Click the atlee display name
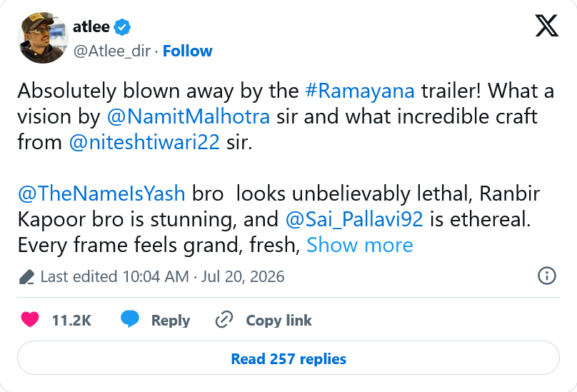 coord(91,26)
